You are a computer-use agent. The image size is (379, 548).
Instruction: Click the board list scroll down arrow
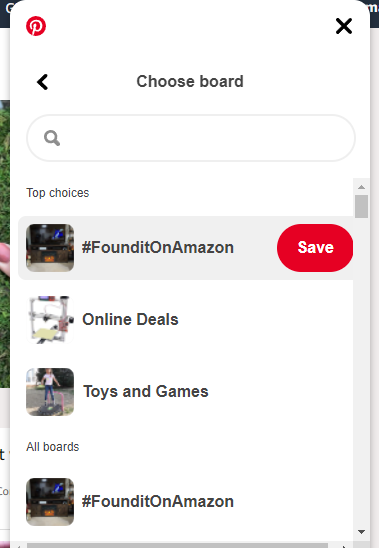[362, 532]
